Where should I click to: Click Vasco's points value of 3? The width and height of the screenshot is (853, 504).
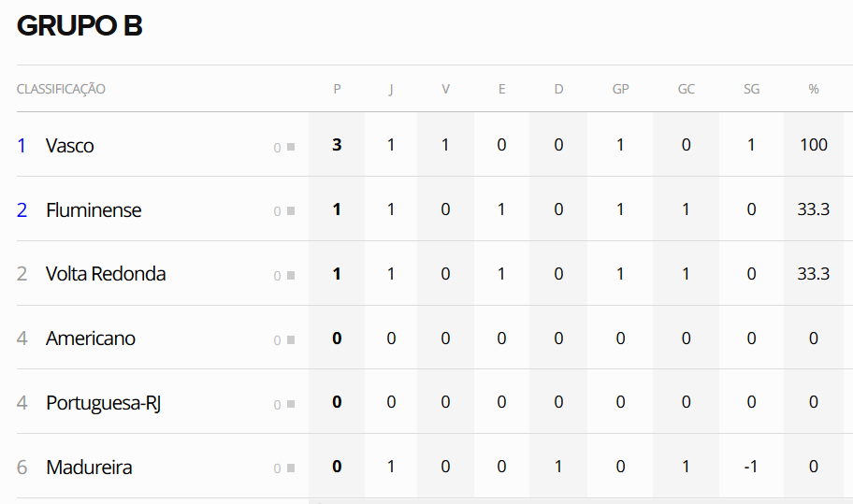tap(337, 146)
